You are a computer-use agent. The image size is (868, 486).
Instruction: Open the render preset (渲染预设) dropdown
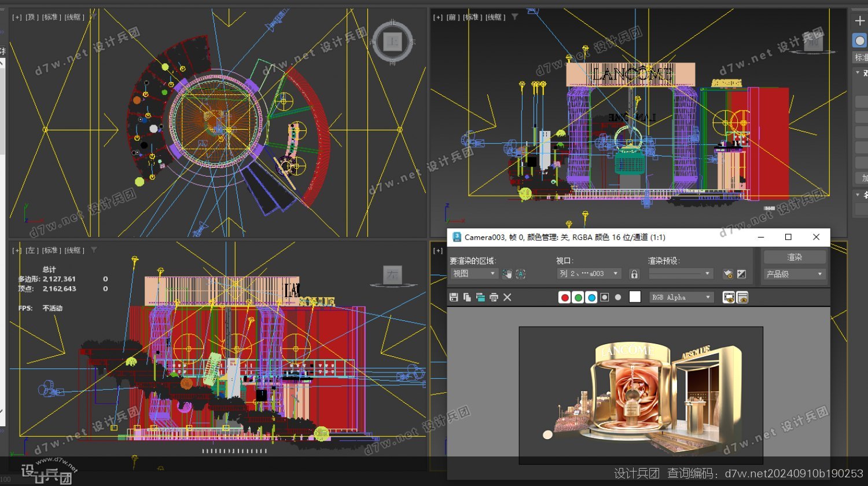coord(681,273)
